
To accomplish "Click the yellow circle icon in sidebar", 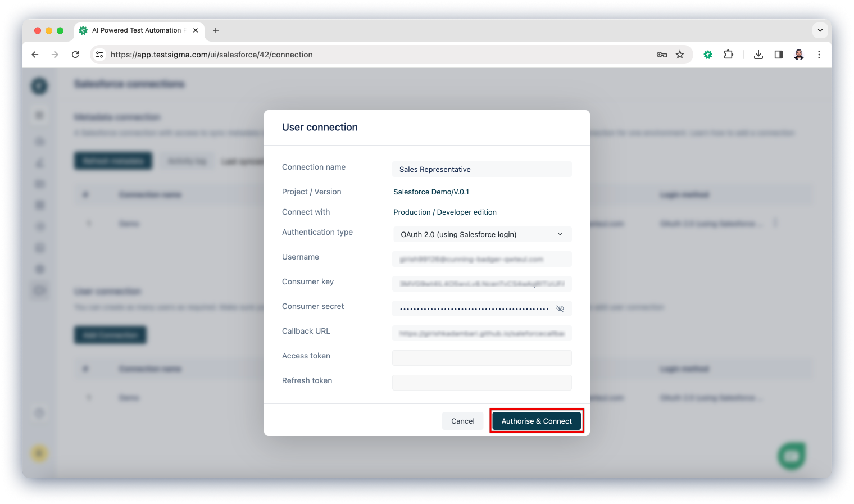I will (x=39, y=453).
